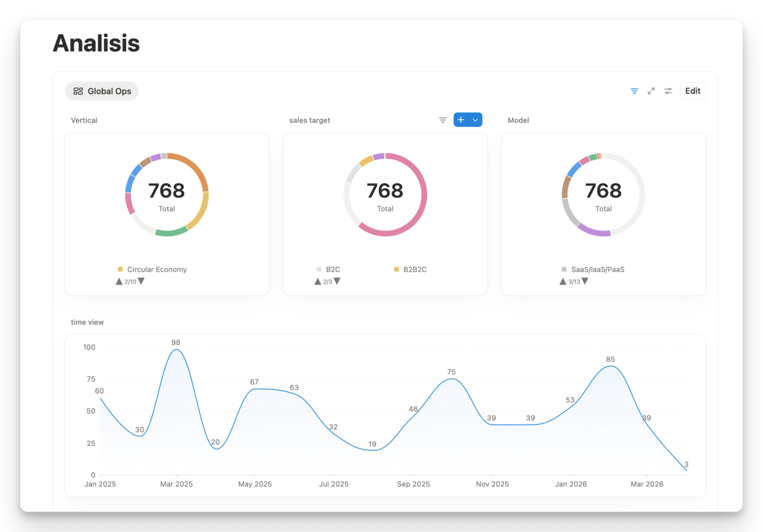Select the SaaS/IaaS/PaaS legend item
The image size is (763, 532).
[x=593, y=270]
